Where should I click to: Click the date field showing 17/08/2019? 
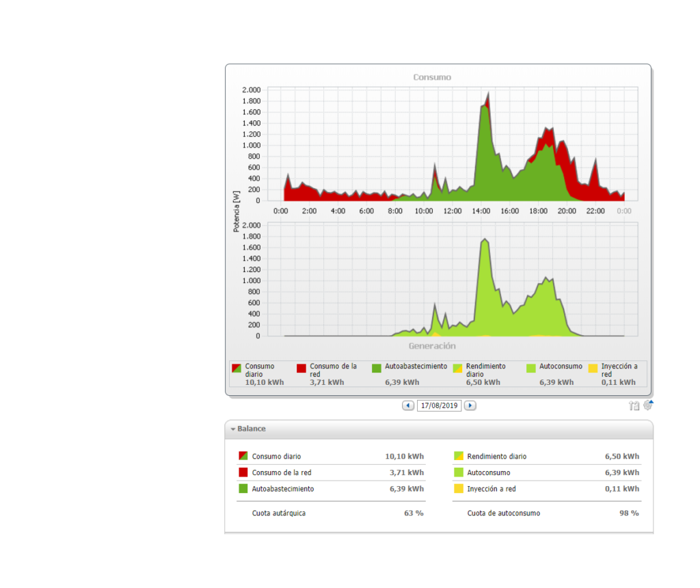click(439, 405)
